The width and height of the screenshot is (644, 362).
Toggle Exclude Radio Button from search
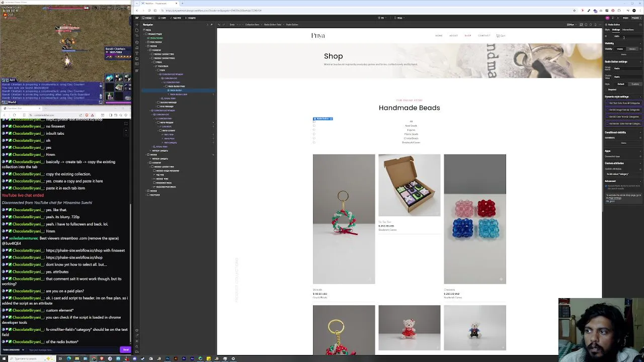click(606, 186)
